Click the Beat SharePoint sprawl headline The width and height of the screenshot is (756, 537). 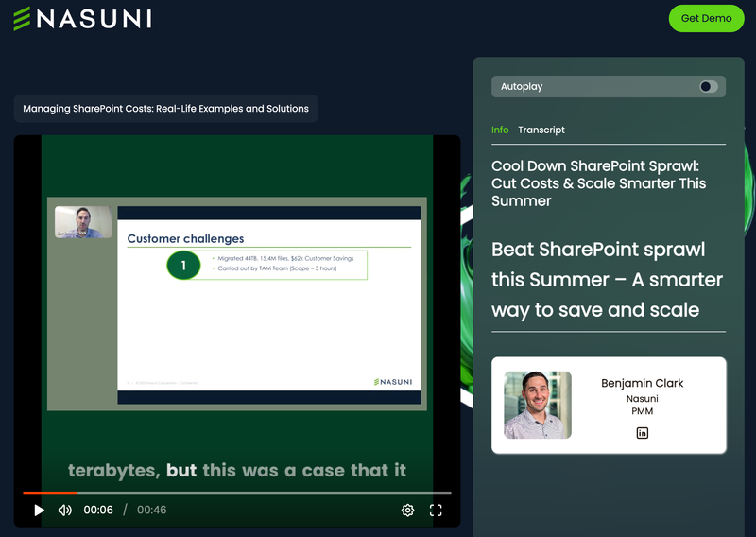click(607, 280)
